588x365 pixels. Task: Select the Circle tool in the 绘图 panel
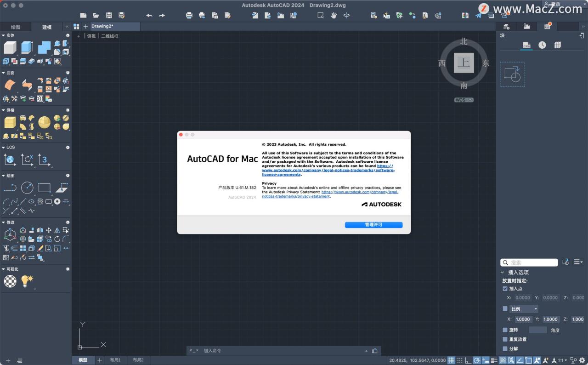coord(27,188)
